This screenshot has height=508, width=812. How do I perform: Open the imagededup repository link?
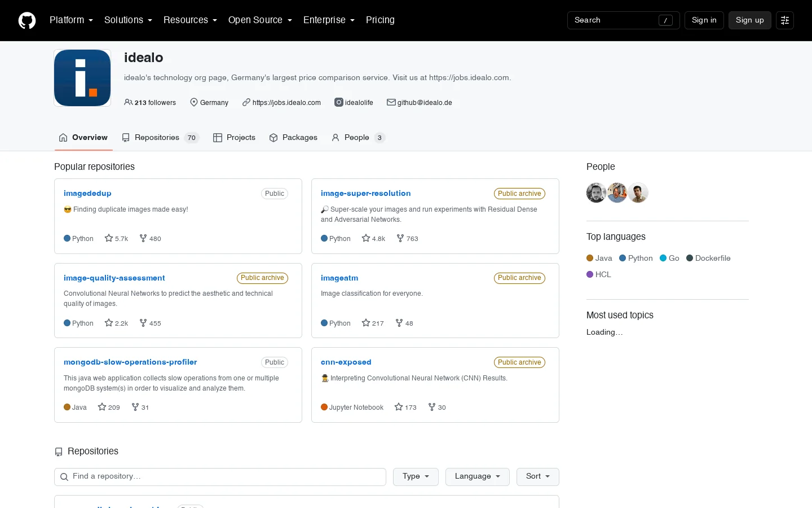tap(87, 194)
